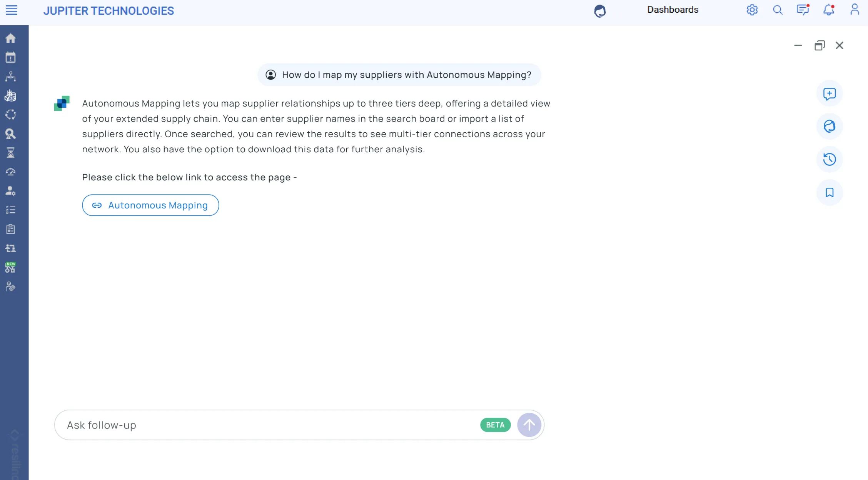Viewport: 868px width, 480px height.
Task: Check unread notifications
Action: click(x=828, y=10)
